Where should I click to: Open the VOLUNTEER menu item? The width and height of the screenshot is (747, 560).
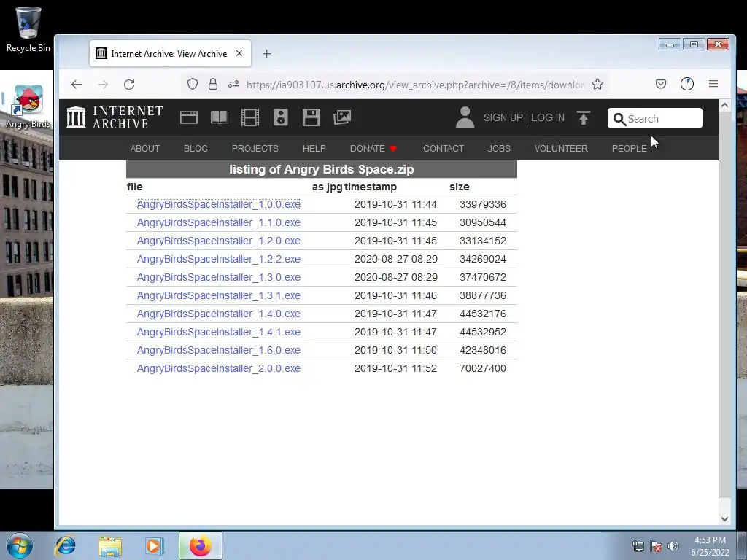pos(561,149)
